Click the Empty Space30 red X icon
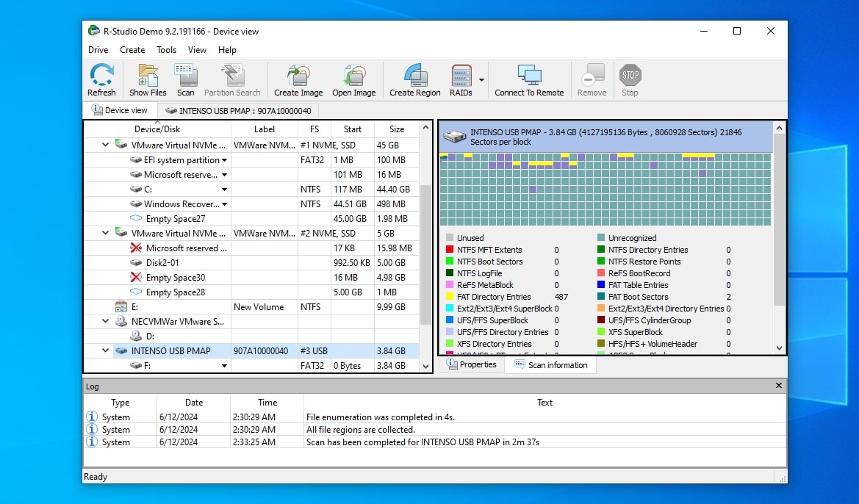Image resolution: width=859 pixels, height=504 pixels. coord(136,277)
